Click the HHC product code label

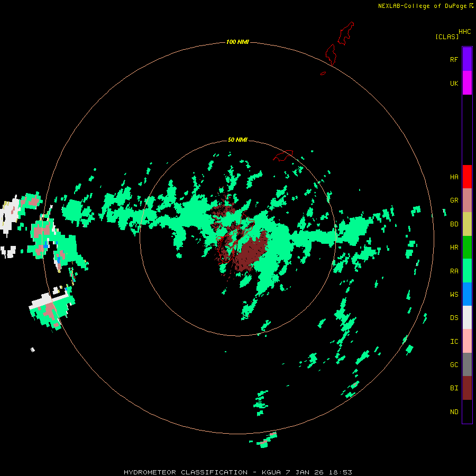pyautogui.click(x=464, y=32)
